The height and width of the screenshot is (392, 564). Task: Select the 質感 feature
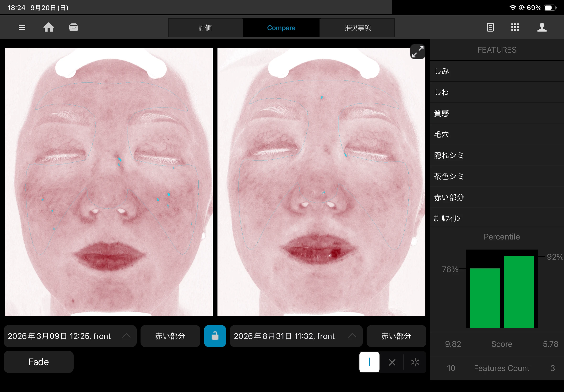pos(497,113)
